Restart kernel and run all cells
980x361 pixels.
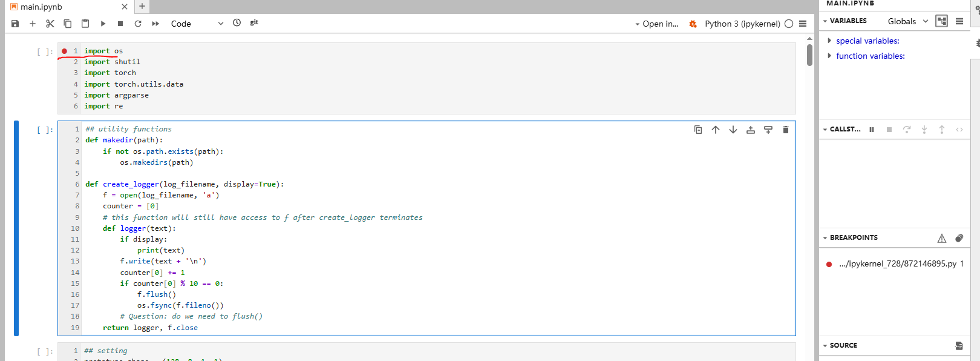(x=155, y=24)
